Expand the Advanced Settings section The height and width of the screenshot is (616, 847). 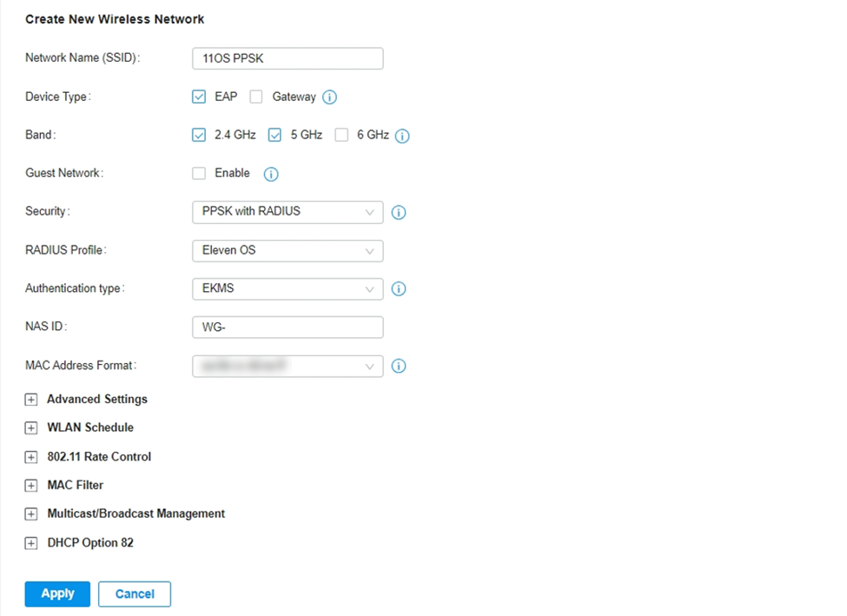click(x=31, y=399)
